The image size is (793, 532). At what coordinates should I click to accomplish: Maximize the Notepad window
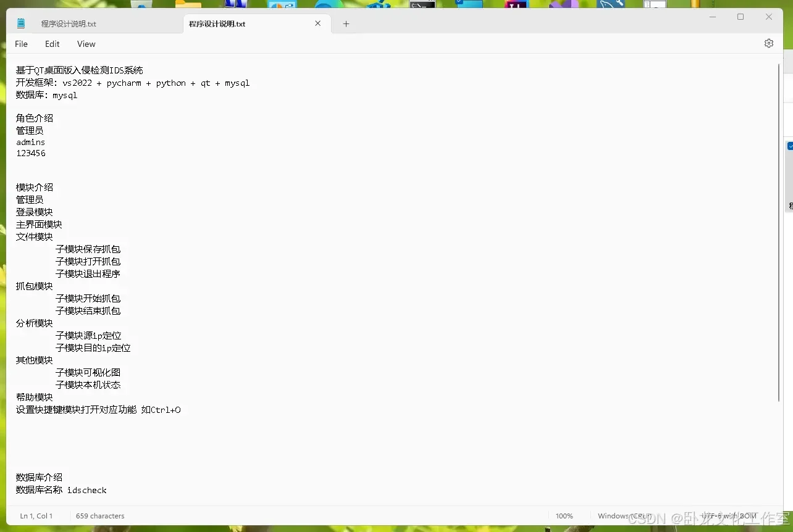pos(741,17)
